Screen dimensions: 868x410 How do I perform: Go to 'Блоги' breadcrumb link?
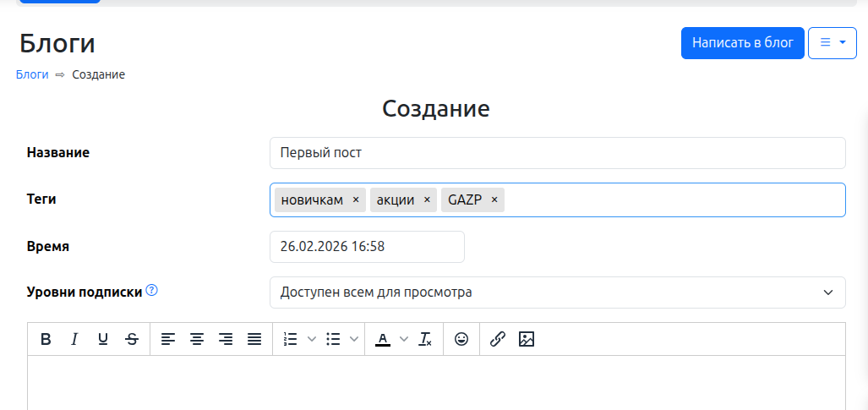pos(32,74)
